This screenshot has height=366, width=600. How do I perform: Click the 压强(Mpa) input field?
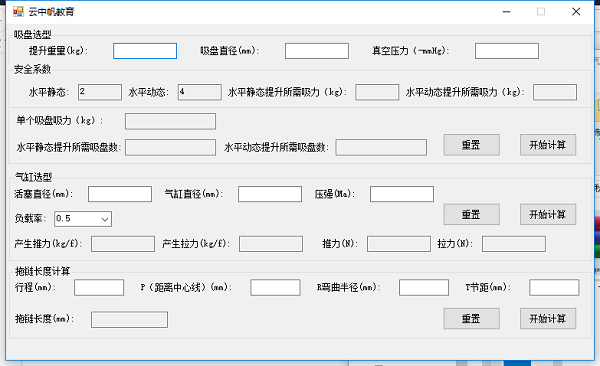[402, 194]
